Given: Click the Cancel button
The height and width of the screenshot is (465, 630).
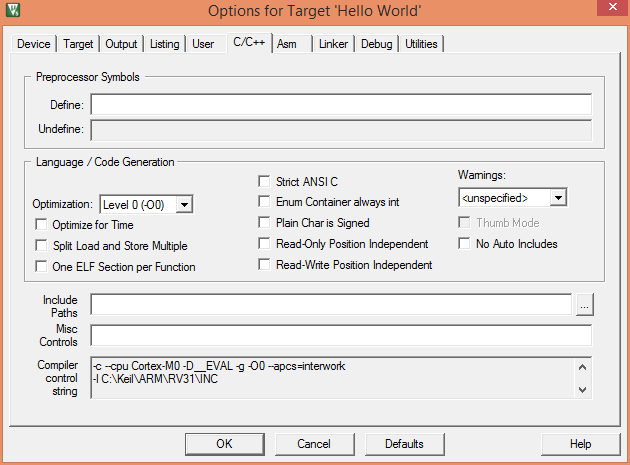Looking at the screenshot, I should (x=314, y=444).
